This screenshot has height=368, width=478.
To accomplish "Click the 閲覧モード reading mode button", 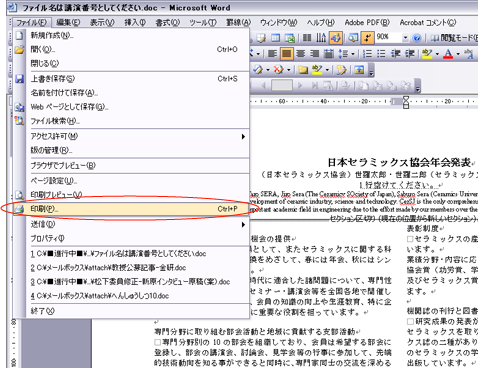I will click(x=453, y=38).
